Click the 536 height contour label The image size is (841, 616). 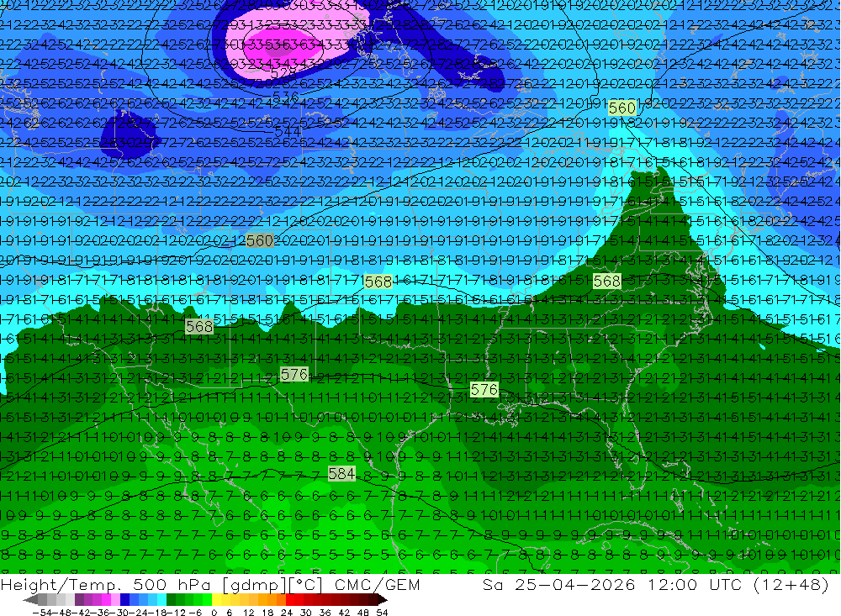(x=285, y=97)
